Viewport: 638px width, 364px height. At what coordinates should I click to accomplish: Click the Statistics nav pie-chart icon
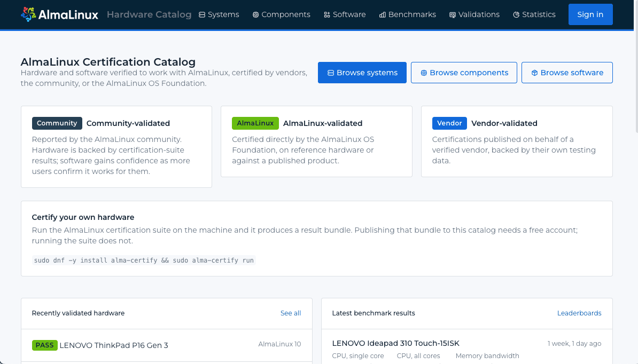tap(516, 14)
